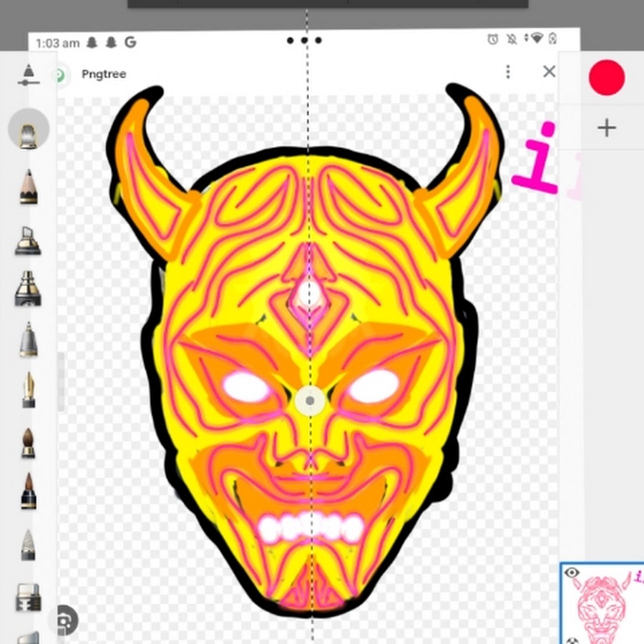
Task: Choose the silver technical pen brush
Action: point(29,339)
